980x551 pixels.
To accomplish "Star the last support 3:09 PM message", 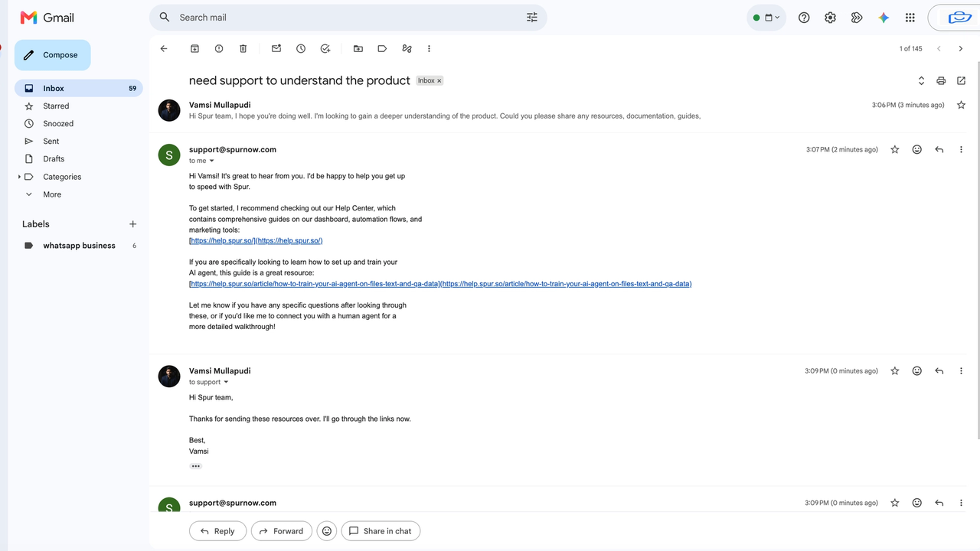I will pos(895,503).
